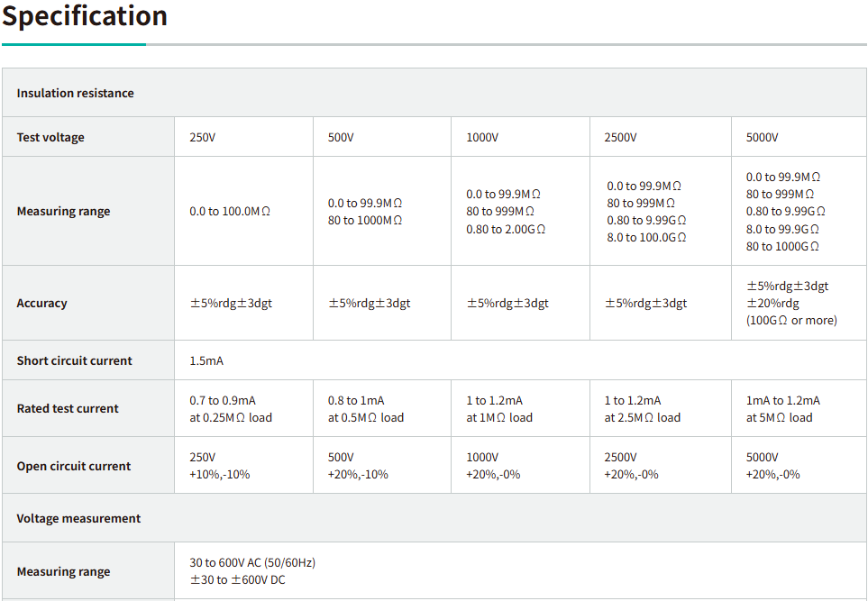Click the Voltage measurement section header
This screenshot has width=868, height=601.
click(x=78, y=518)
